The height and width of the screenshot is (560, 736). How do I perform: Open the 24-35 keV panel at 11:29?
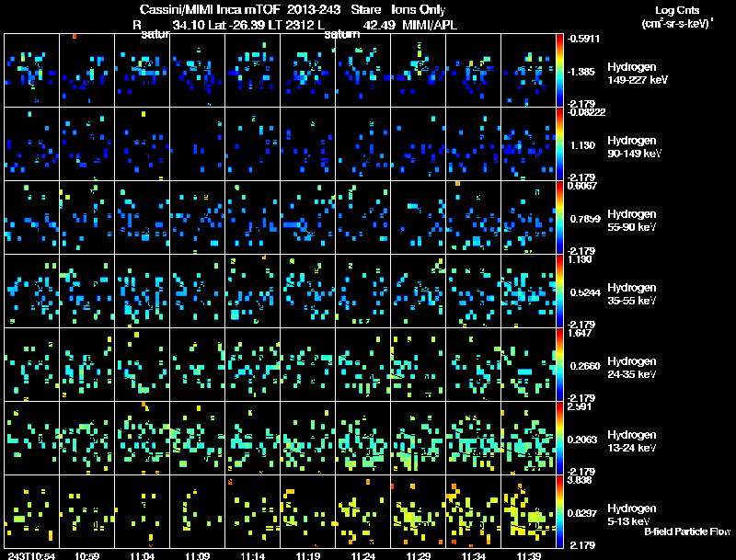[x=419, y=364]
